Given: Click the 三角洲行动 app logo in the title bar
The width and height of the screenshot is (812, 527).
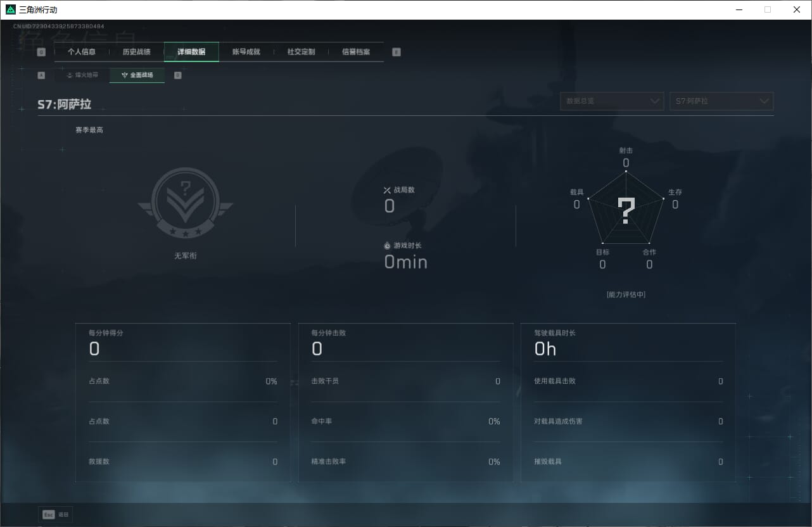Looking at the screenshot, I should click(x=10, y=10).
